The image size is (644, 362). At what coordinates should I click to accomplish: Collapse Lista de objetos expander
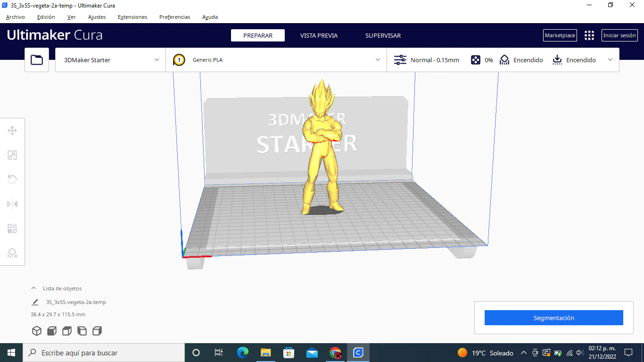(33, 288)
